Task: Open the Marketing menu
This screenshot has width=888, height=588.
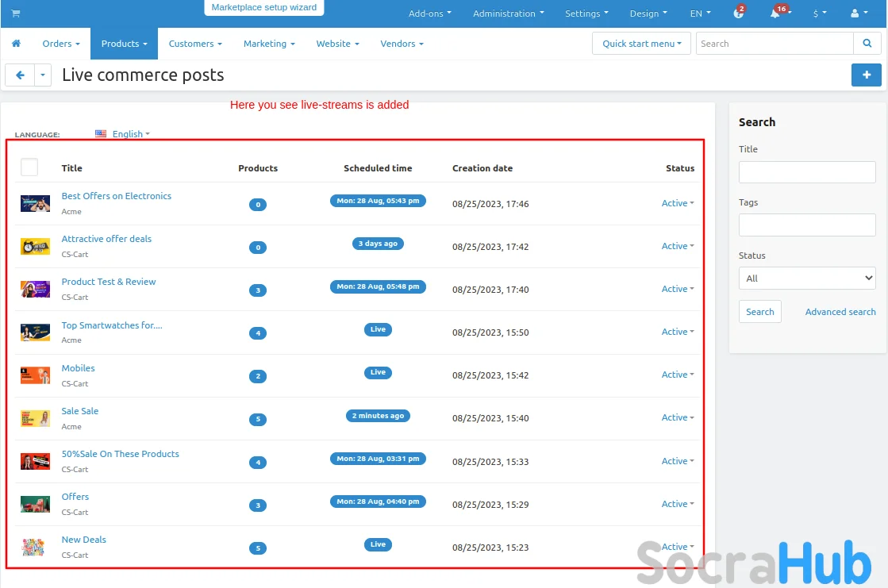Action: [269, 44]
